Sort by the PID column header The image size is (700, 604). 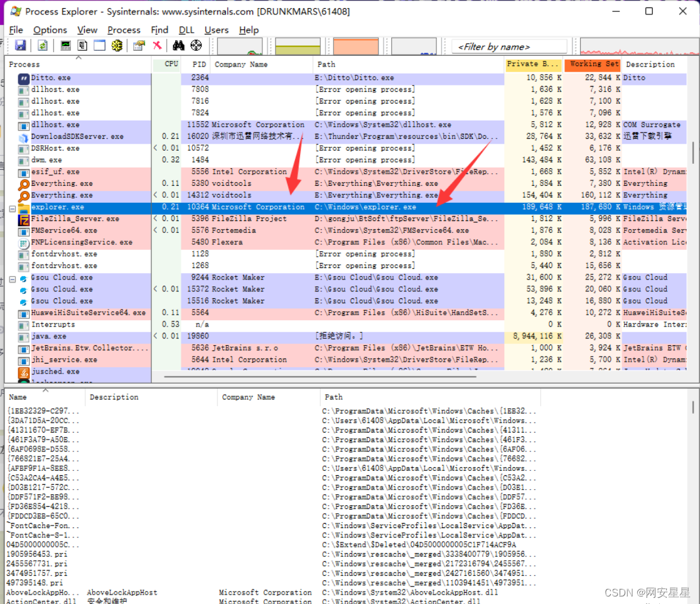[x=195, y=64]
